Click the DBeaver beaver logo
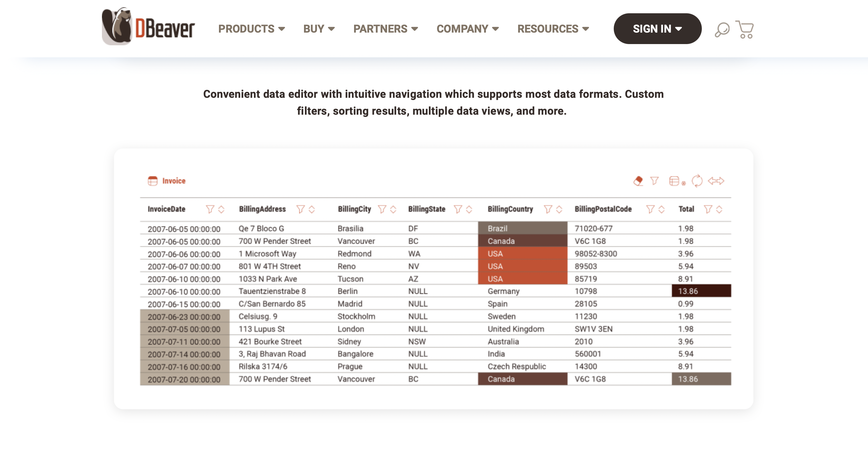Viewport: 868px width, 469px height. 148,26
